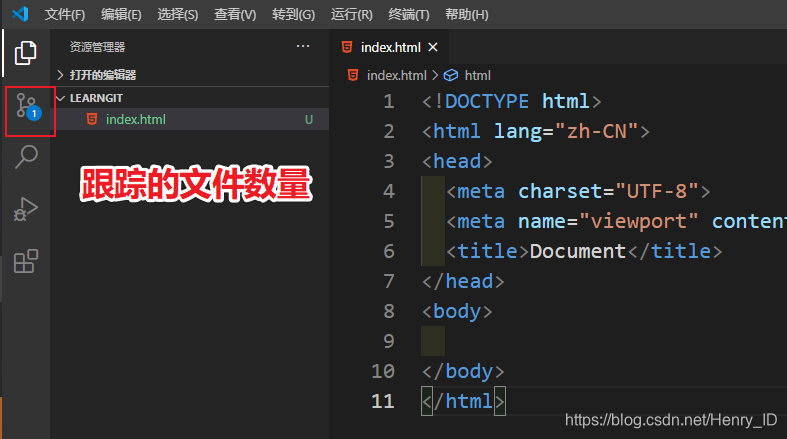Open the 查看(V) menu
This screenshot has height=439, width=787.
coord(235,15)
